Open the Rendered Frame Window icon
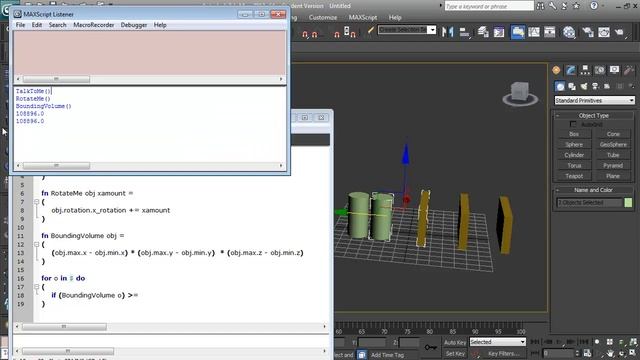This screenshot has width=640, height=360. [x=604, y=32]
